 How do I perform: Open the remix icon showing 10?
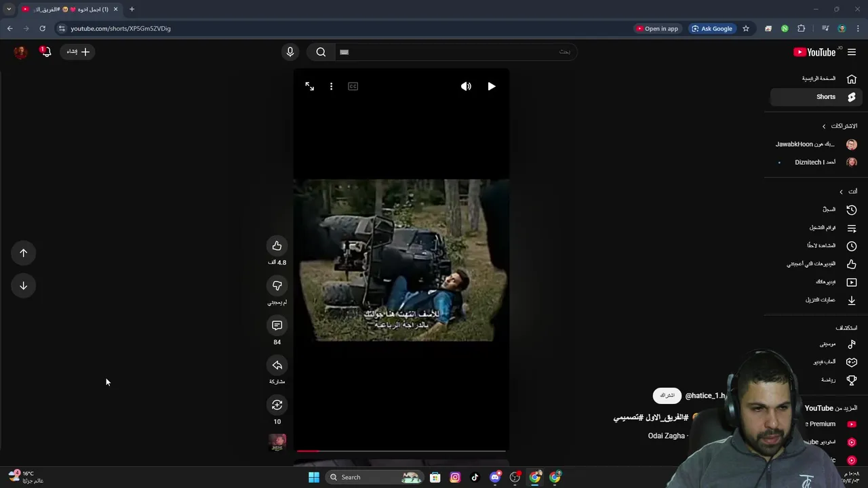pos(277,405)
